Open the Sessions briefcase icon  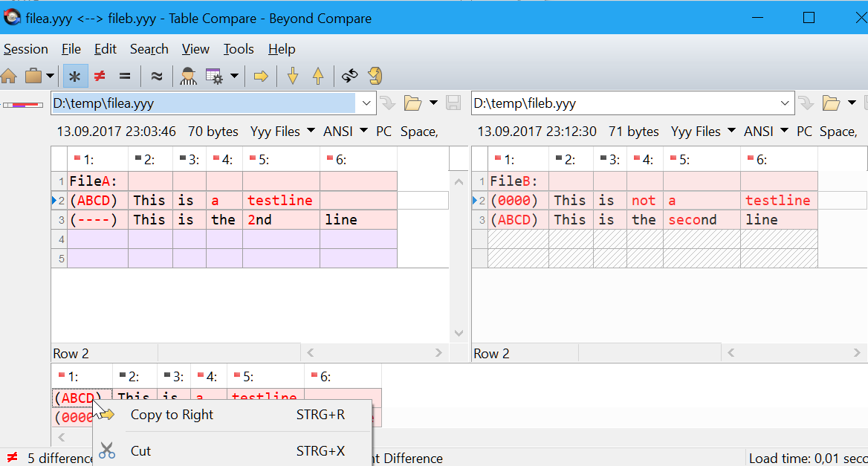point(33,76)
